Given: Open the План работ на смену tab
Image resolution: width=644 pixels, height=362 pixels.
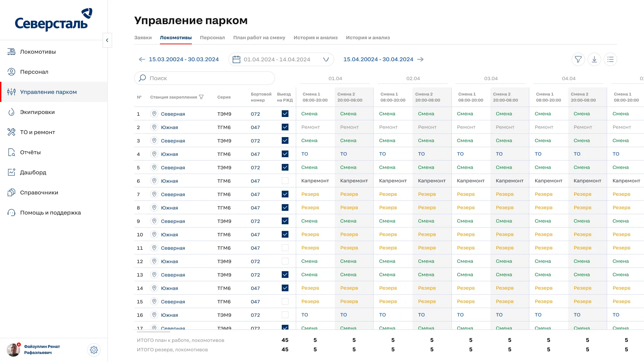Looking at the screenshot, I should pos(259,38).
